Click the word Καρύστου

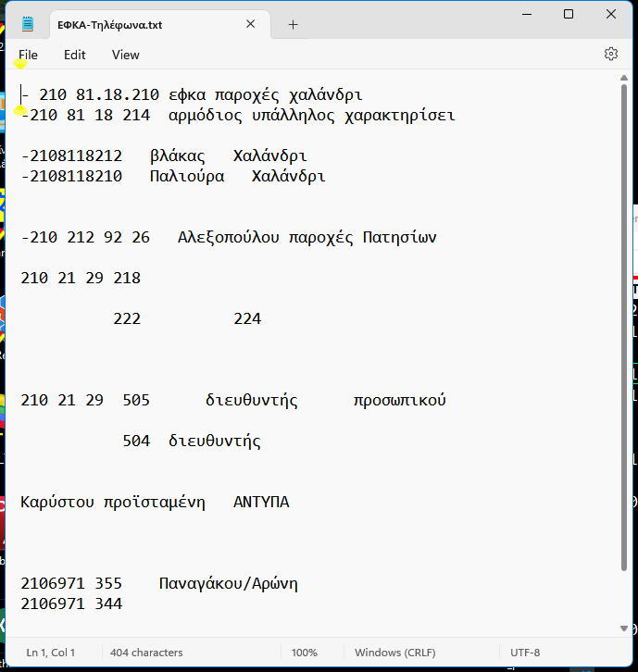[57, 502]
